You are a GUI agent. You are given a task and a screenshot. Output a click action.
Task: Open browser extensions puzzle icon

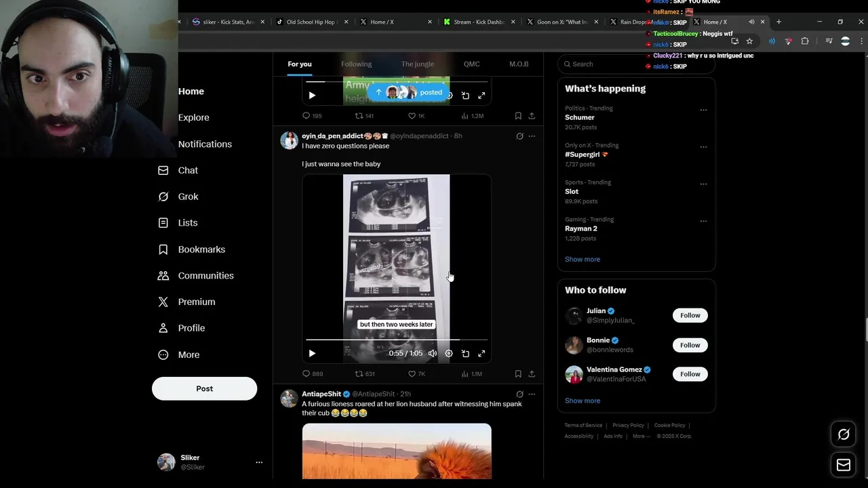coord(805,41)
